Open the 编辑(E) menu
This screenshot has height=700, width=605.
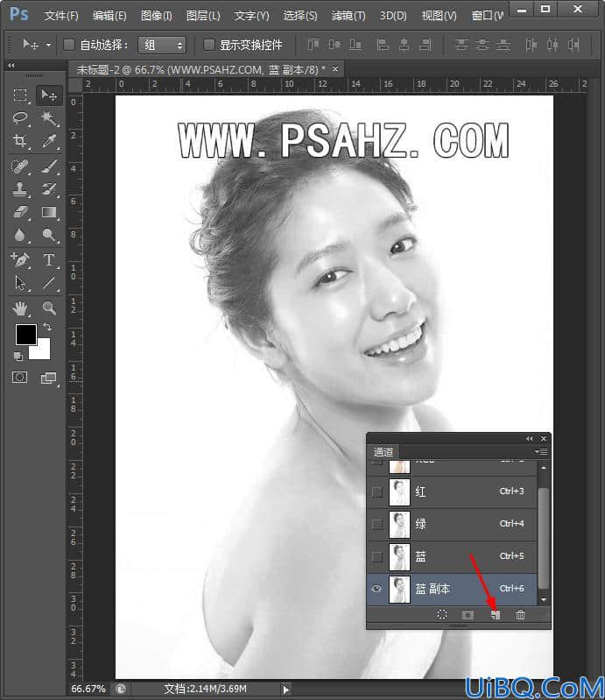click(109, 16)
